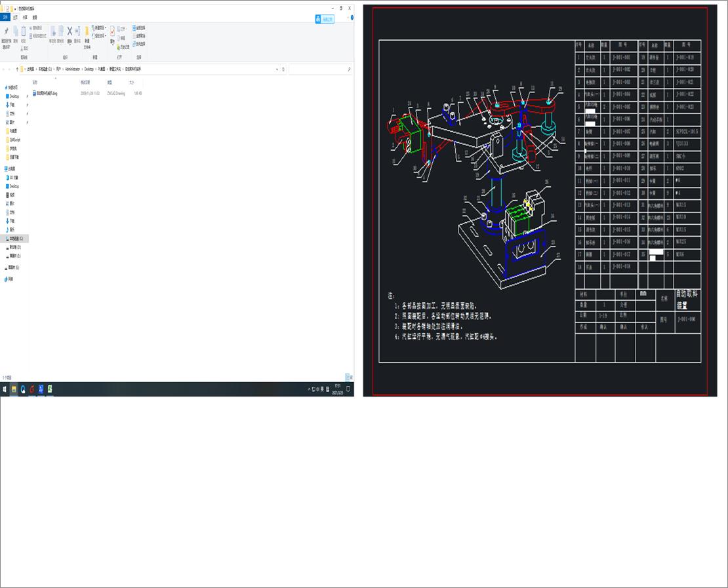The height and width of the screenshot is (588, 728).
Task: Open the blue File tab in Explorer
Action: click(x=5, y=18)
